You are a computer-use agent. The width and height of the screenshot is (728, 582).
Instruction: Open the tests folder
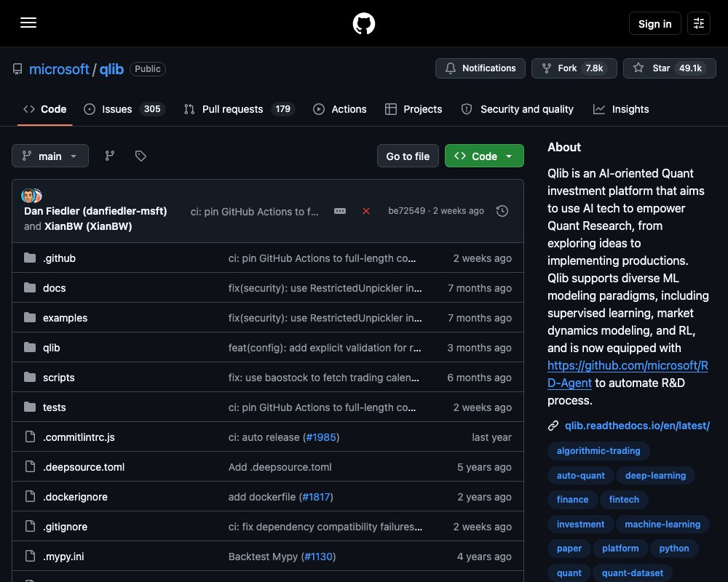55,407
